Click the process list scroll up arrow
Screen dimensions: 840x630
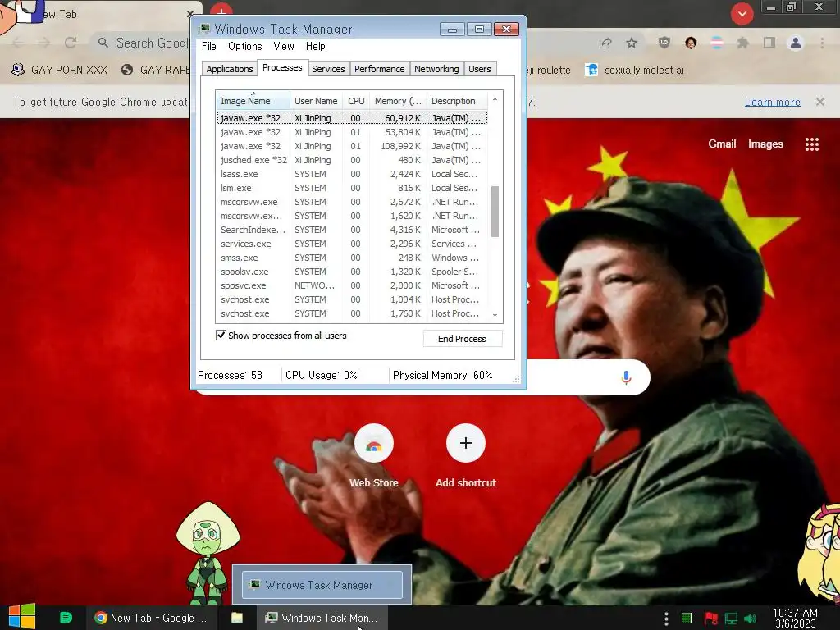click(495, 99)
